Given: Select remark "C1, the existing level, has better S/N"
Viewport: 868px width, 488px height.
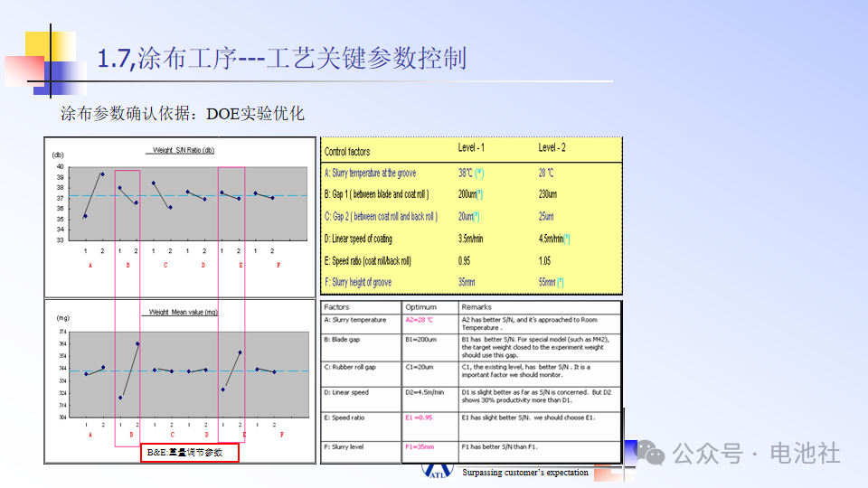Looking at the screenshot, I should click(x=526, y=371).
